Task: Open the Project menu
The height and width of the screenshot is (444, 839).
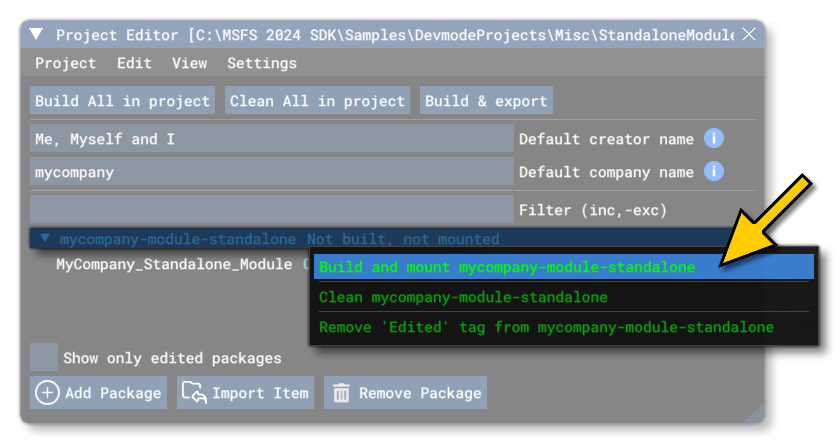Action: (x=65, y=63)
